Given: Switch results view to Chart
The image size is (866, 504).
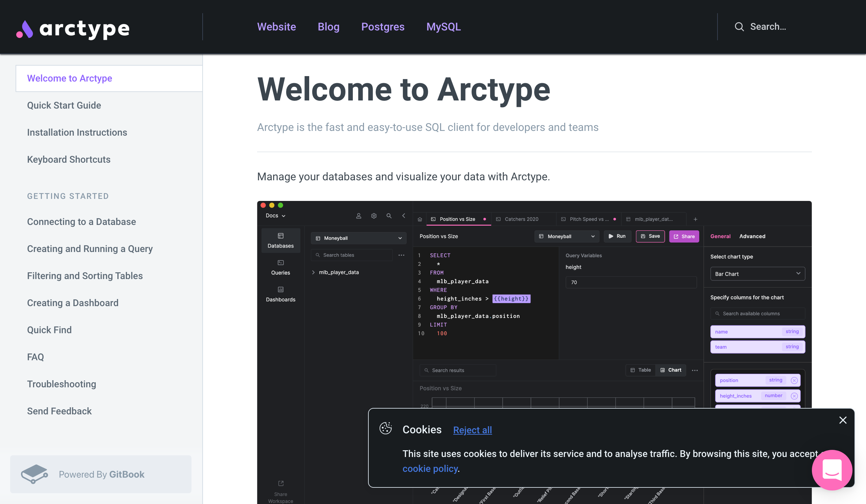Looking at the screenshot, I should pos(670,370).
